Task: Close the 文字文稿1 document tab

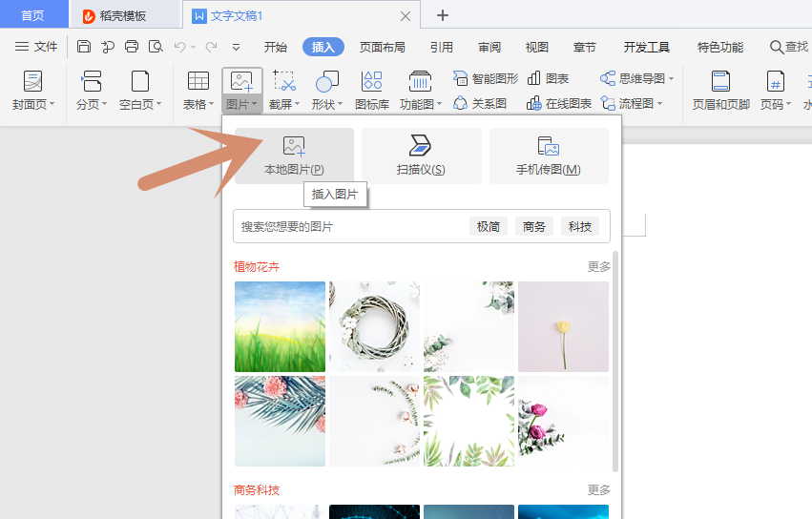Action: point(406,16)
